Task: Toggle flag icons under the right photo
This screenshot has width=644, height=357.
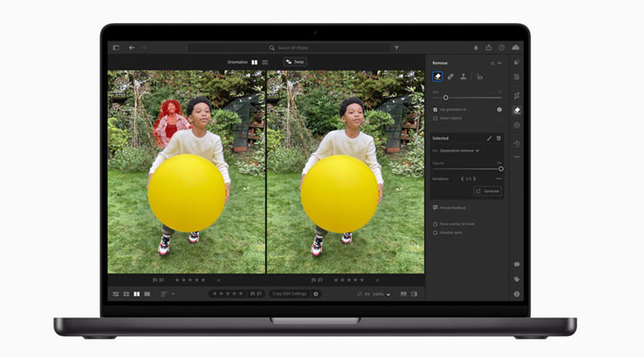Action: tap(316, 281)
